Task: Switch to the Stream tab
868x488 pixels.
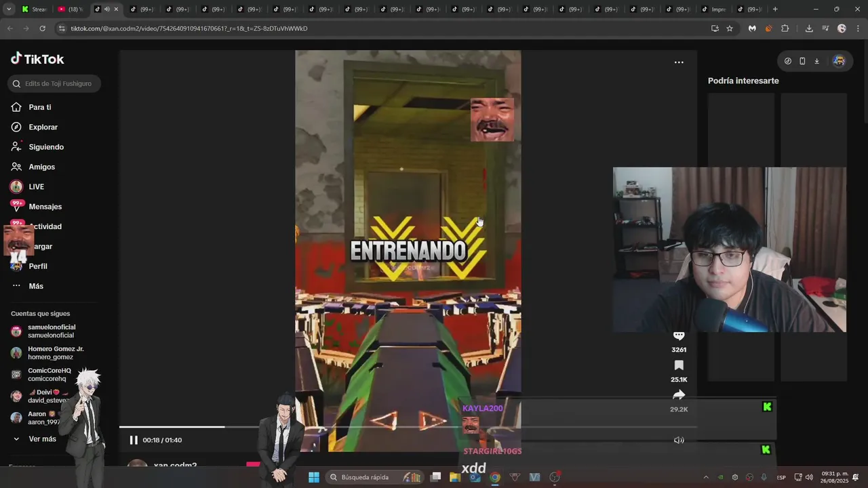Action: click(x=34, y=9)
